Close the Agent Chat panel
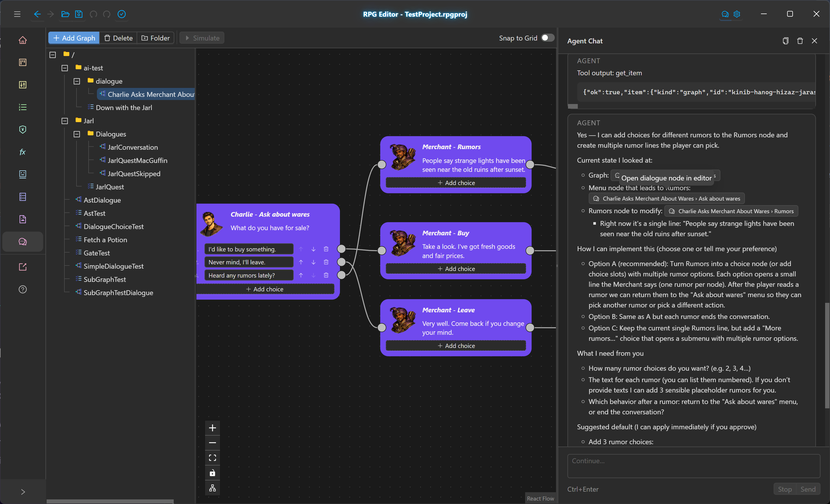Image resolution: width=830 pixels, height=504 pixels. pyautogui.click(x=814, y=41)
